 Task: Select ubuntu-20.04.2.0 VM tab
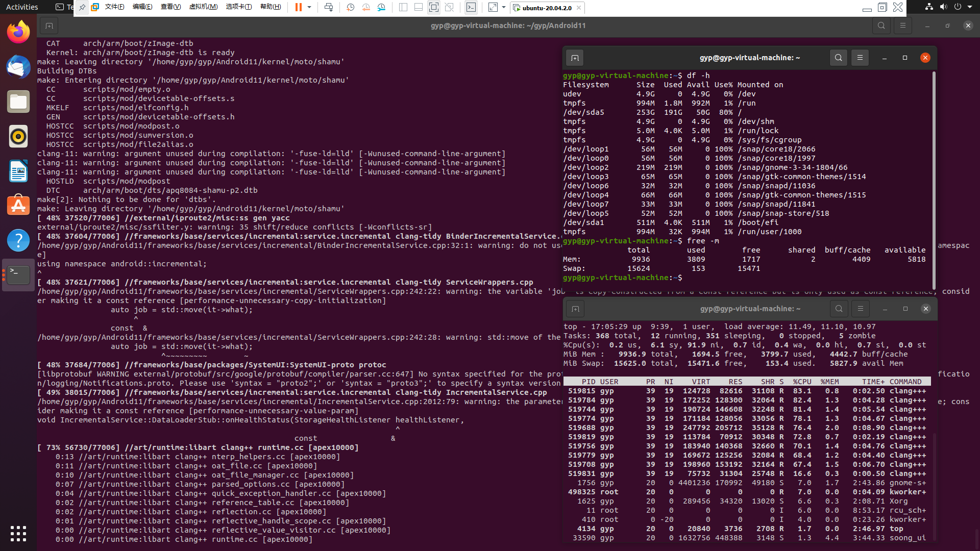[546, 8]
